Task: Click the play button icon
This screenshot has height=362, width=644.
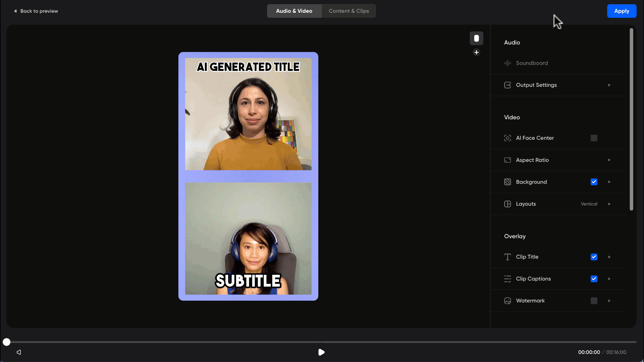Action: [x=321, y=352]
